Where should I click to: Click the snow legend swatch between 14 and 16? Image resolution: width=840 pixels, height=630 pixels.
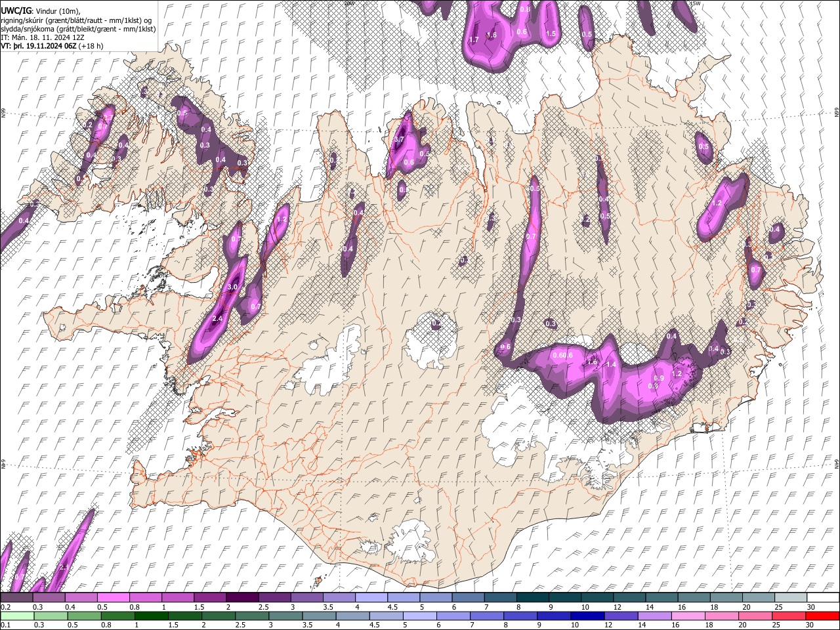661,598
